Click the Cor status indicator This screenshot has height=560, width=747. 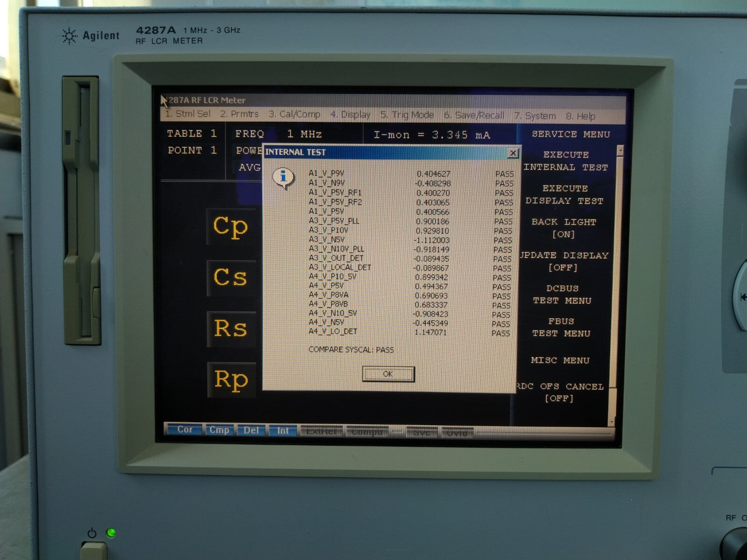point(184,429)
